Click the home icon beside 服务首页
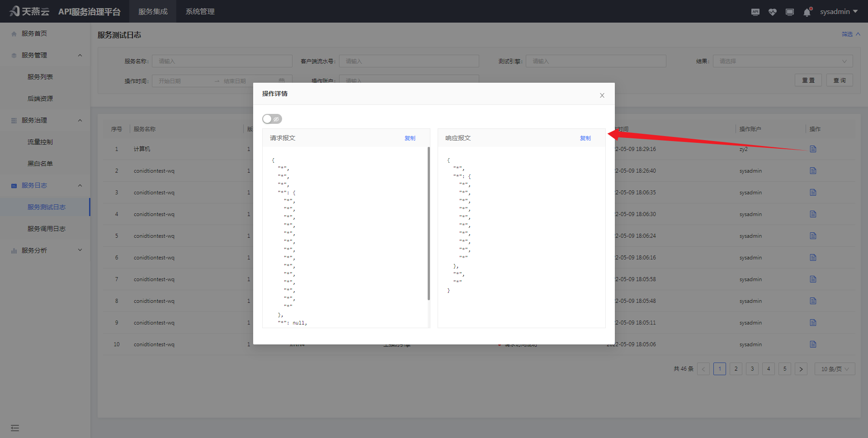The width and height of the screenshot is (868, 438). pyautogui.click(x=13, y=33)
